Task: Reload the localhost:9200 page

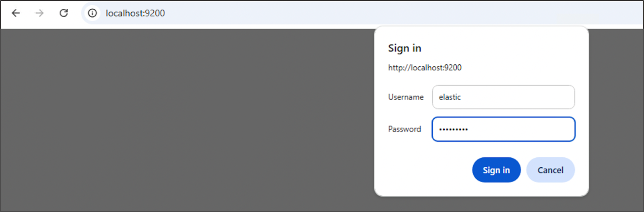Action: point(64,13)
